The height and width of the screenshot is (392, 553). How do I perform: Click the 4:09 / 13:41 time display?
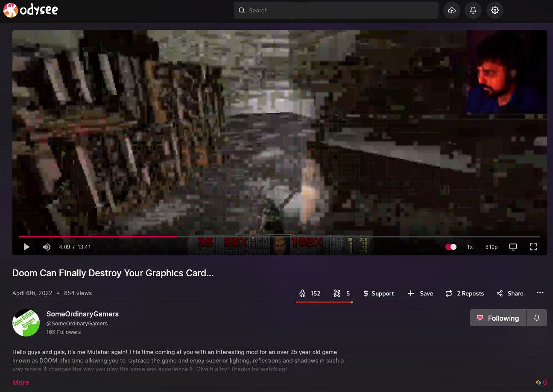(75, 247)
